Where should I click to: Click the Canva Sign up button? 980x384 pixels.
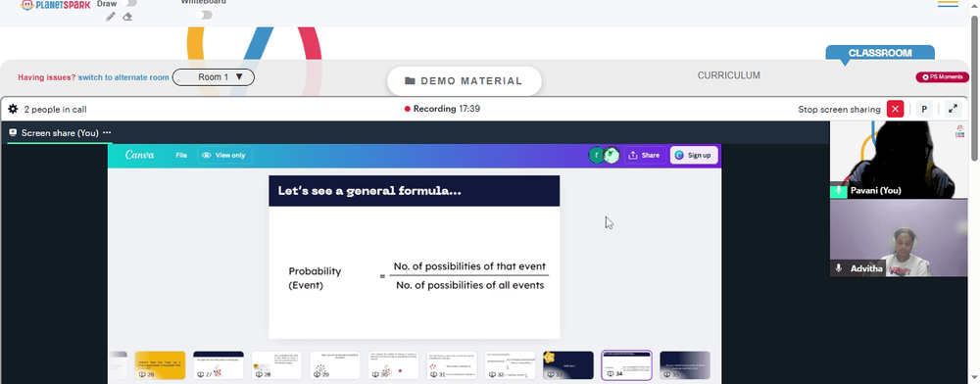pos(695,155)
